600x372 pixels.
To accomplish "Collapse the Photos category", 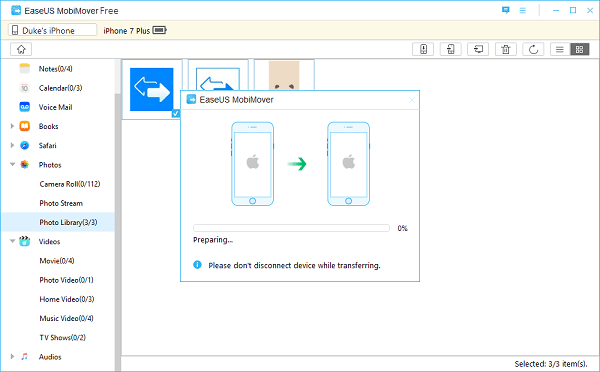I will [12, 164].
